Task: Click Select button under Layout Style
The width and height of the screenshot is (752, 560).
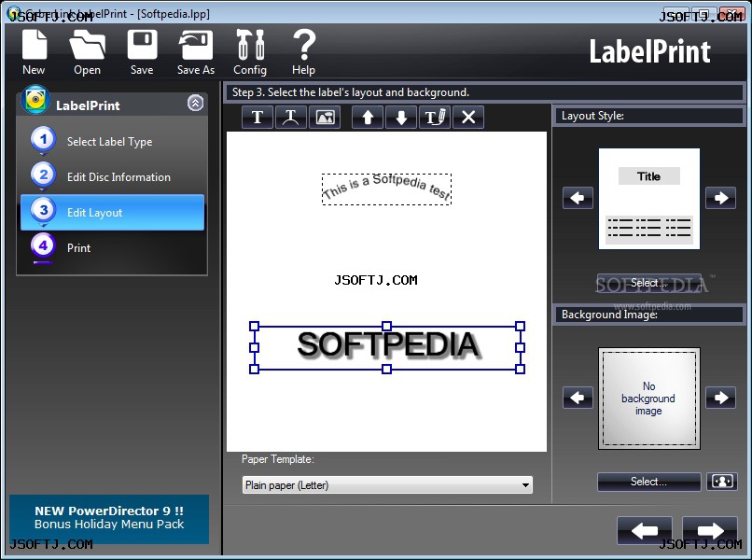Action: click(648, 283)
